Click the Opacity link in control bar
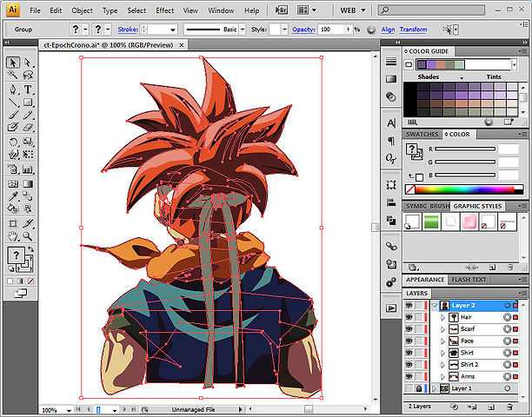 pos(303,30)
